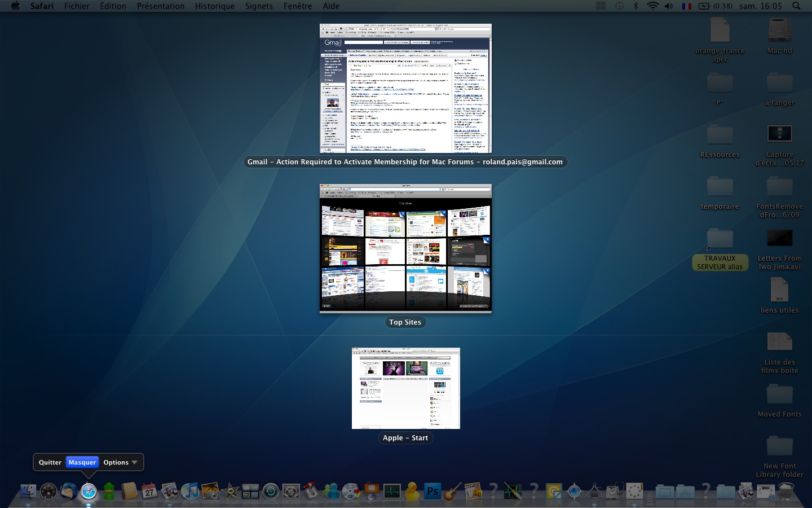
Task: Select the Liste des films boite file
Action: [780, 353]
